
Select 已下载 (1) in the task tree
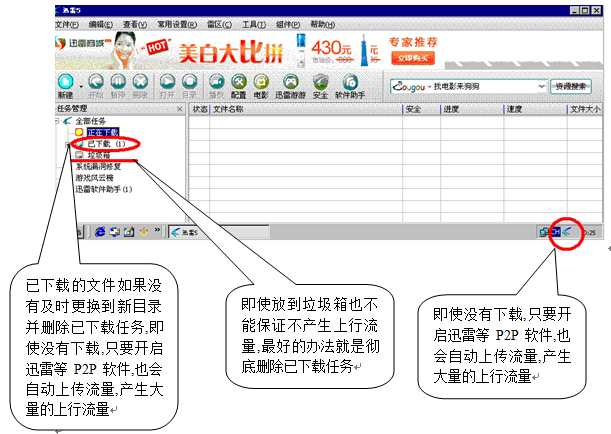tap(106, 144)
